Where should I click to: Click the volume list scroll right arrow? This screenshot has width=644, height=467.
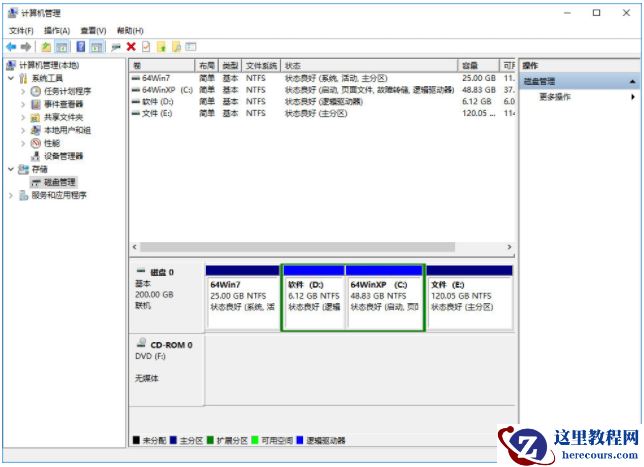pos(509,247)
